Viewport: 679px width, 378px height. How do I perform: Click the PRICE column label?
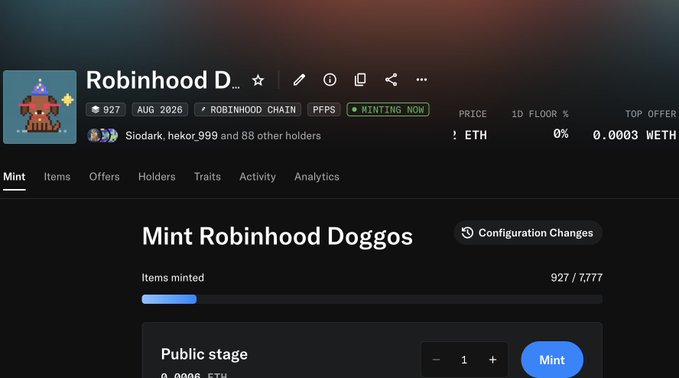tap(472, 114)
